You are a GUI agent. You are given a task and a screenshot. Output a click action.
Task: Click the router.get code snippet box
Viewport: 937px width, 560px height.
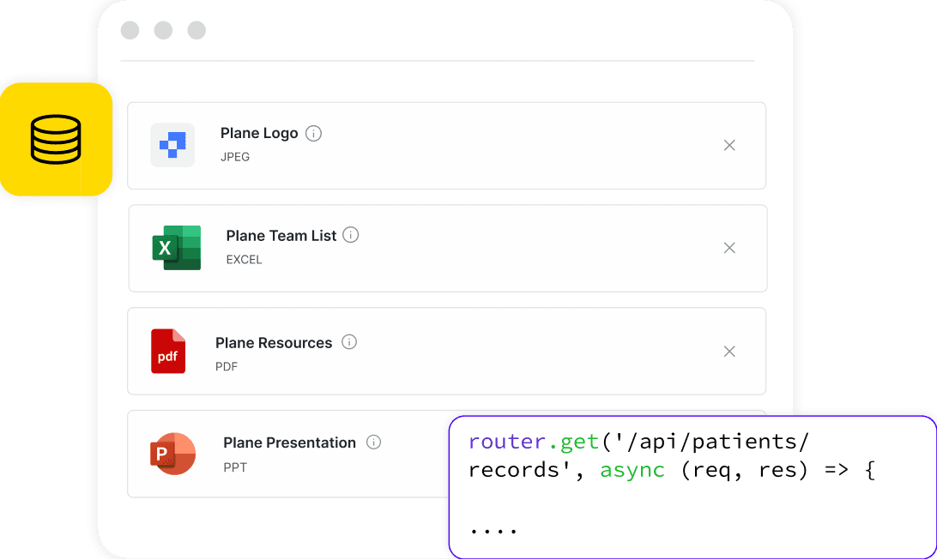(692, 486)
